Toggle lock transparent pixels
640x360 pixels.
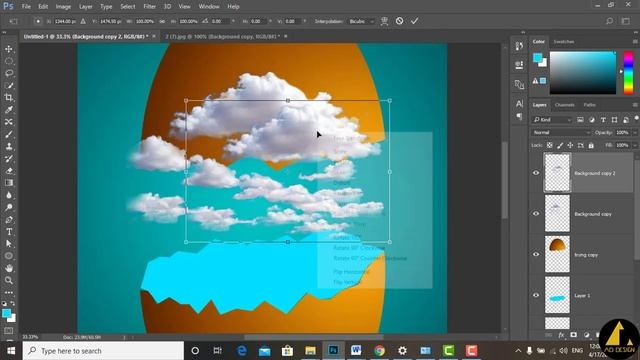tap(550, 145)
